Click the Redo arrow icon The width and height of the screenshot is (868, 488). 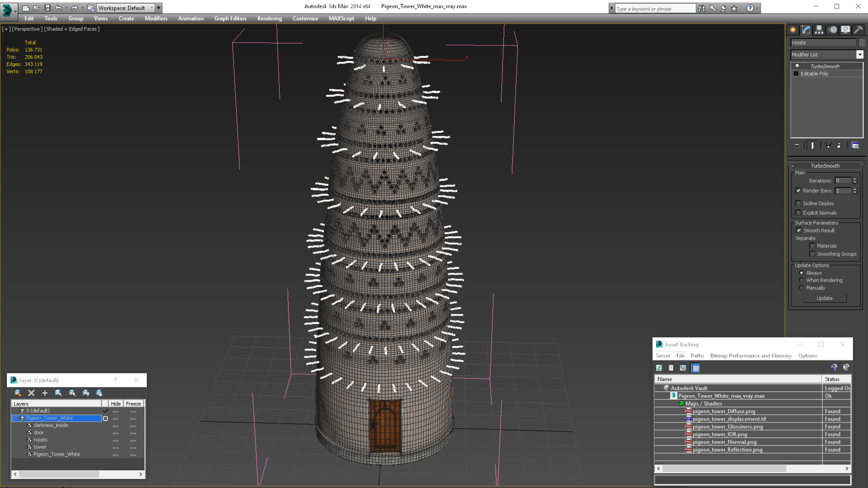[74, 8]
